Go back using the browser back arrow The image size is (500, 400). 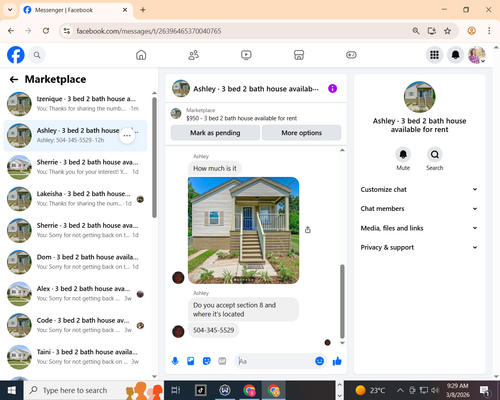[x=11, y=31]
